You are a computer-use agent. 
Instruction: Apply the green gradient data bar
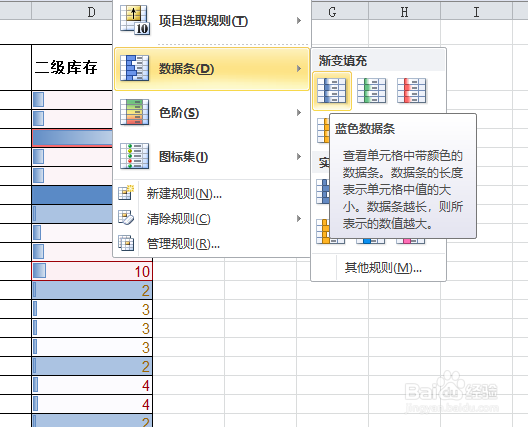click(x=372, y=91)
